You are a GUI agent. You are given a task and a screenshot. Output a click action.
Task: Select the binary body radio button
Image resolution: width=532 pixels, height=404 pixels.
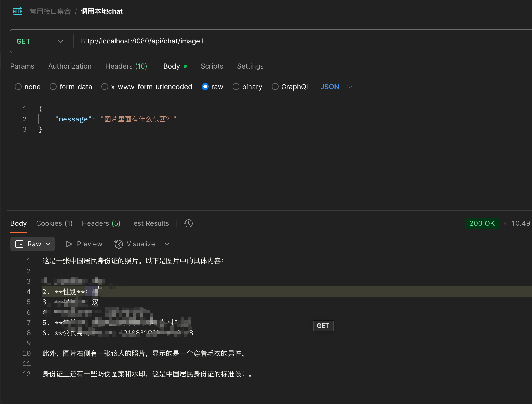[236, 87]
